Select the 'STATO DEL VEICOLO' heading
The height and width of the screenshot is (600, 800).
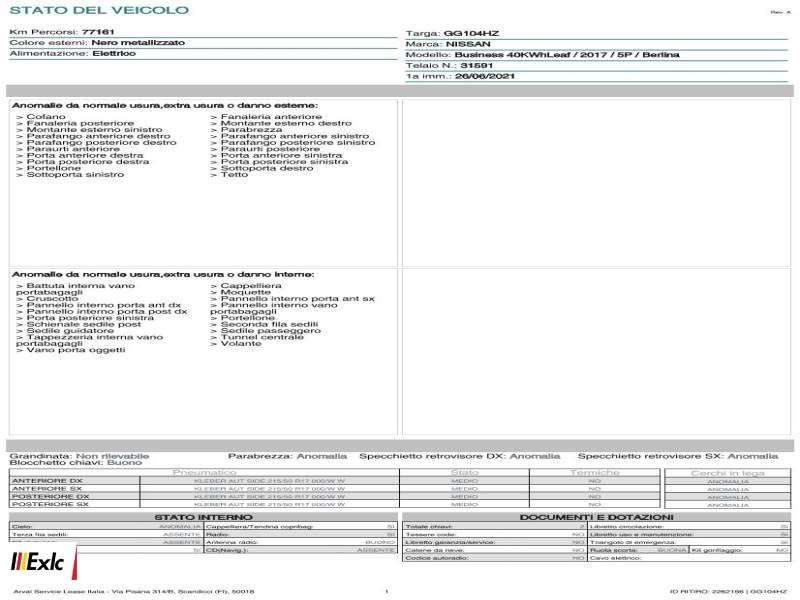coord(99,10)
